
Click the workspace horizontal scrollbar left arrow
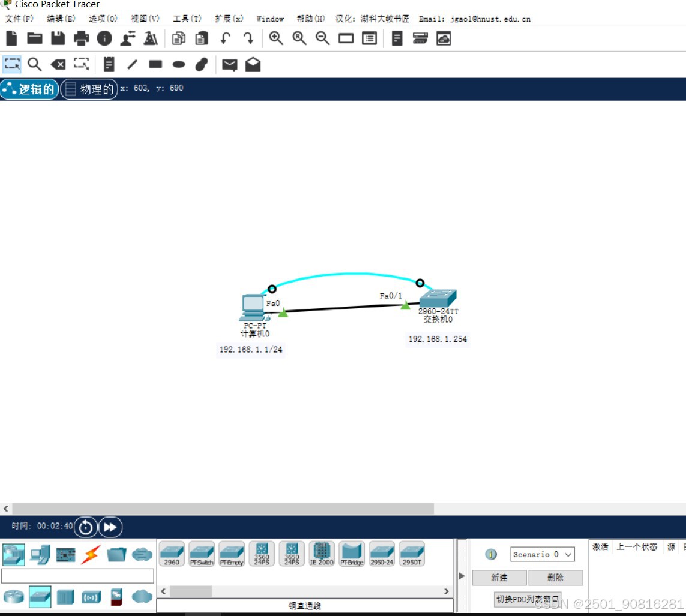click(x=5, y=509)
